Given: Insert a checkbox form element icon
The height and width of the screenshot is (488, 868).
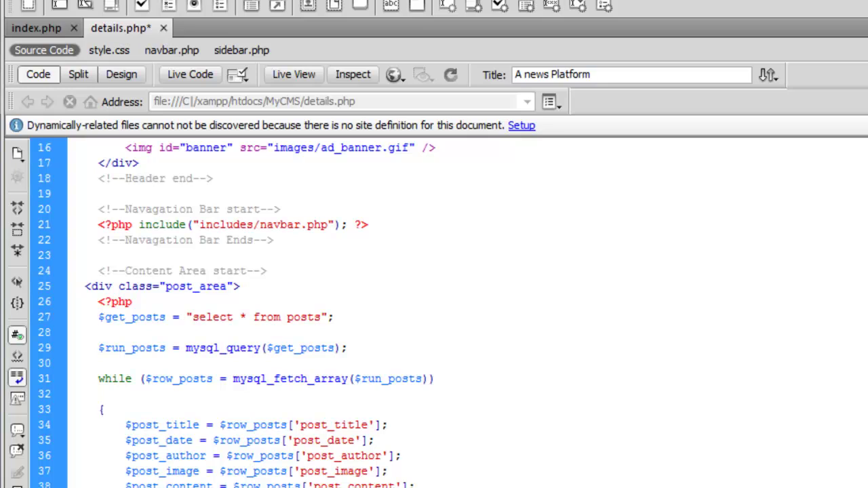Looking at the screenshot, I should coord(142,5).
